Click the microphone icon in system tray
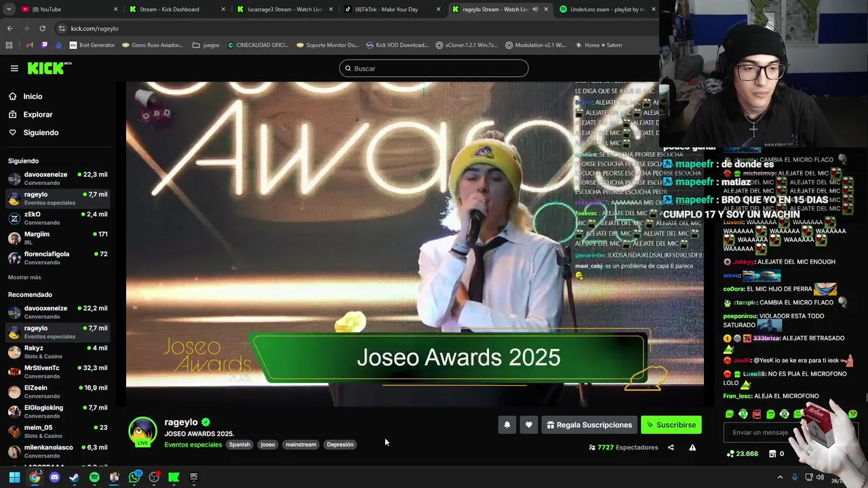The height and width of the screenshot is (488, 868). point(795,477)
